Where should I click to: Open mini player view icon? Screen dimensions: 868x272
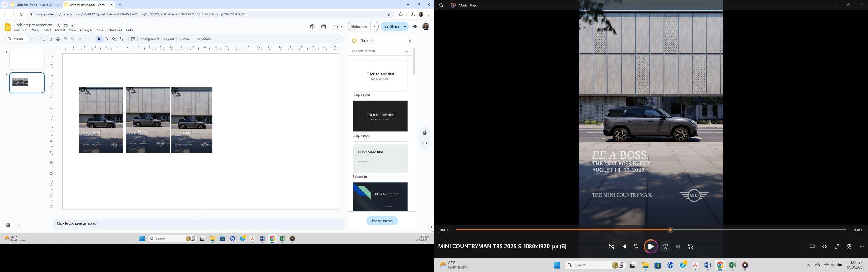coord(849,247)
